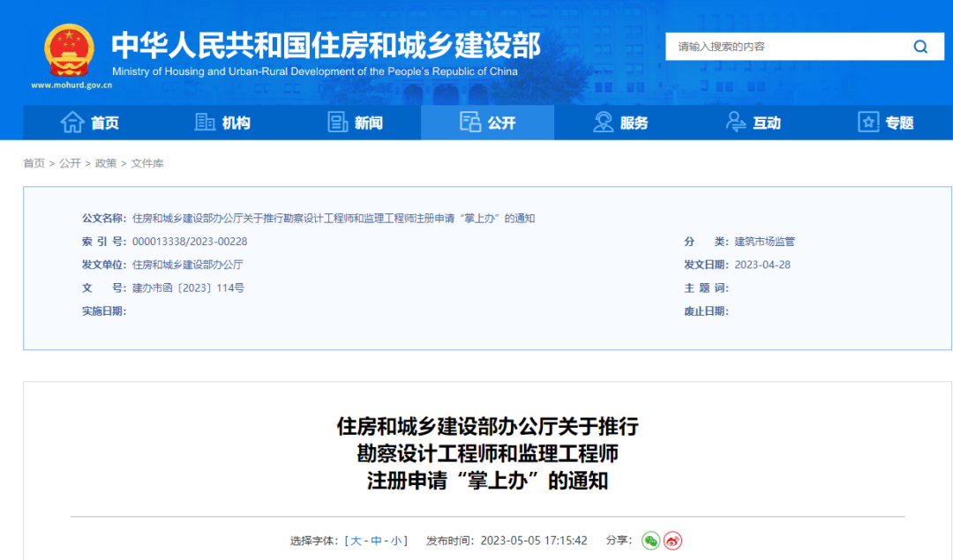Click the search magnifier icon
Screen dimensions: 953x560
[x=920, y=46]
